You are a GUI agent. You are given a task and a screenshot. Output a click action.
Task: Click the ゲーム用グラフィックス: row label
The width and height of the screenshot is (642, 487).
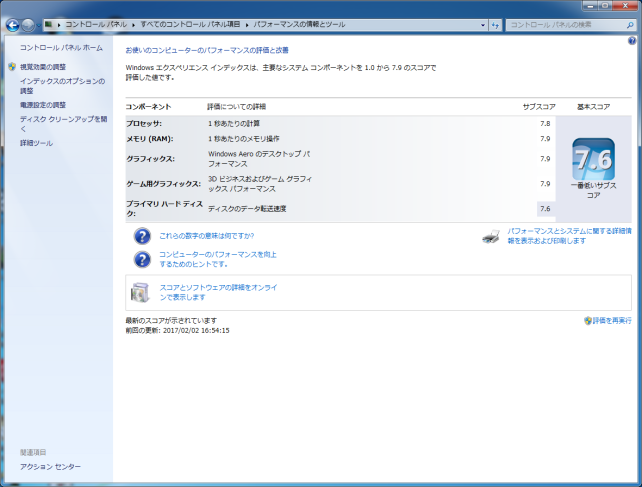163,184
